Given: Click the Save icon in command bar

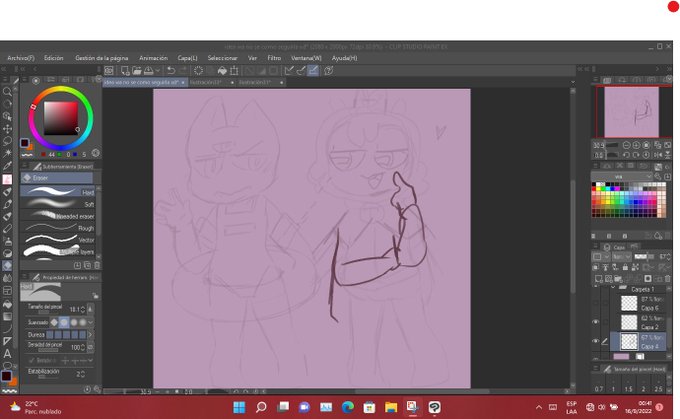Looking at the screenshot, I should tap(148, 70).
